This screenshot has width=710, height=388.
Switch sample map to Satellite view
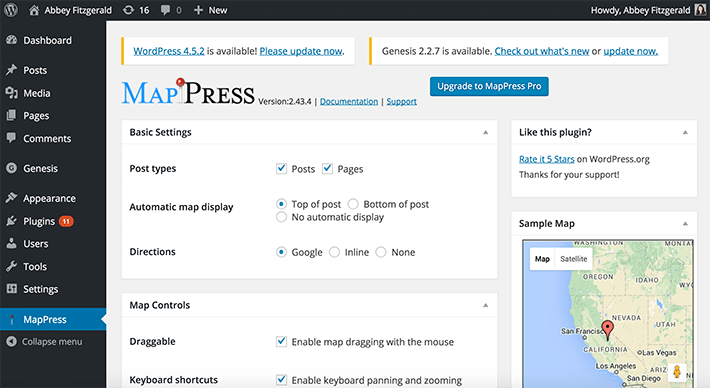point(574,259)
